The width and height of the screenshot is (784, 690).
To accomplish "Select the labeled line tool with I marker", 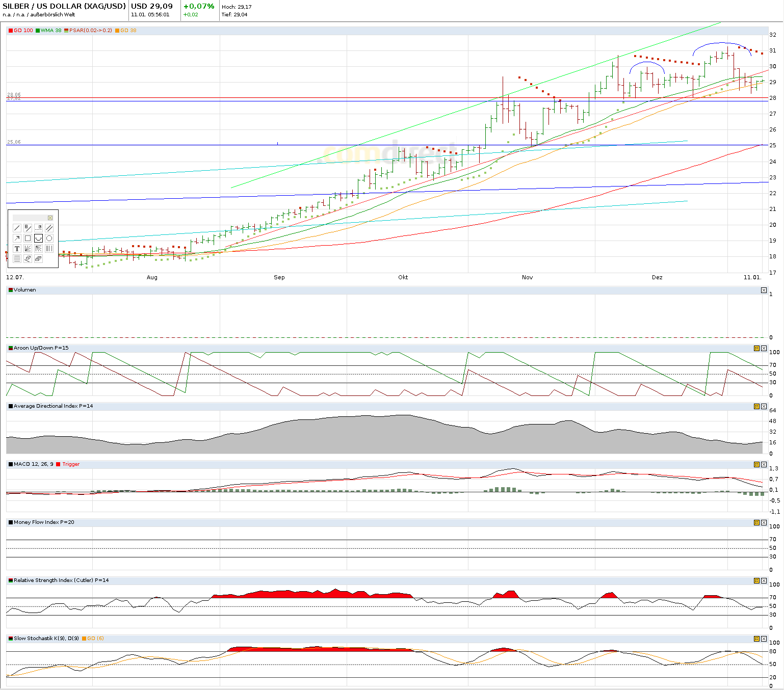I will pyautogui.click(x=28, y=228).
